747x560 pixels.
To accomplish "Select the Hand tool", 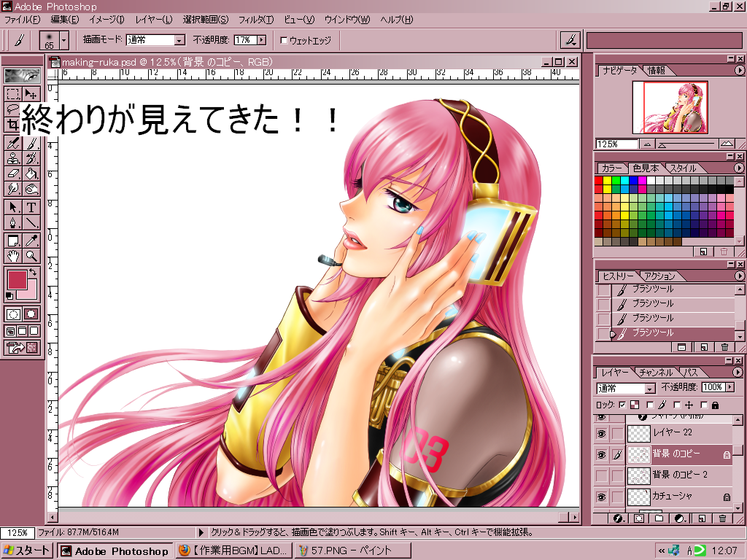I will (x=12, y=256).
